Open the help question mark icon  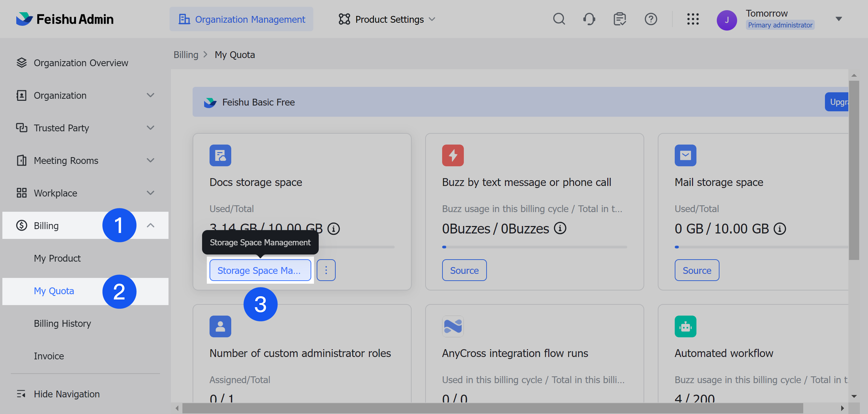(x=651, y=19)
